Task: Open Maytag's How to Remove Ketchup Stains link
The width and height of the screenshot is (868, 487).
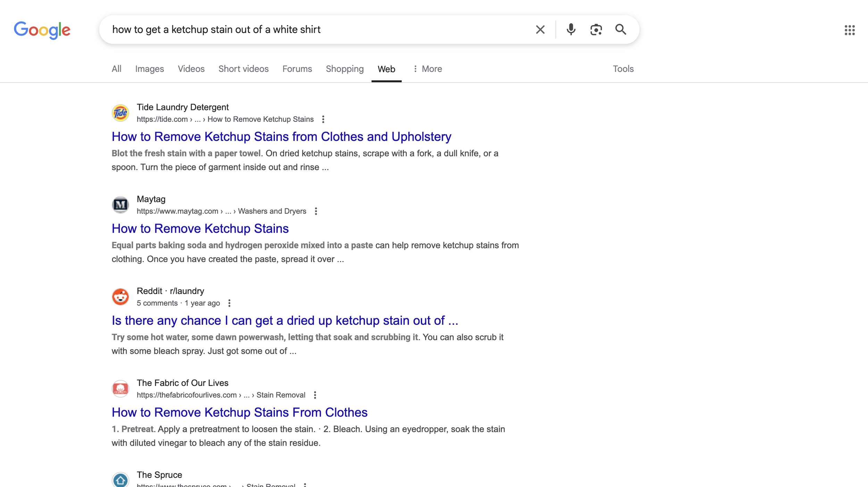Action: tap(200, 228)
